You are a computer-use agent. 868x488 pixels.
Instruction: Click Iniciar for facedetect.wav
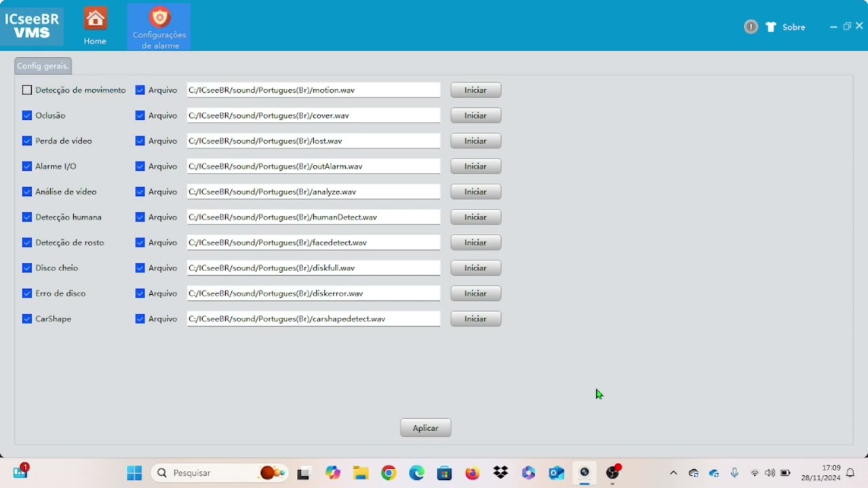tap(475, 243)
